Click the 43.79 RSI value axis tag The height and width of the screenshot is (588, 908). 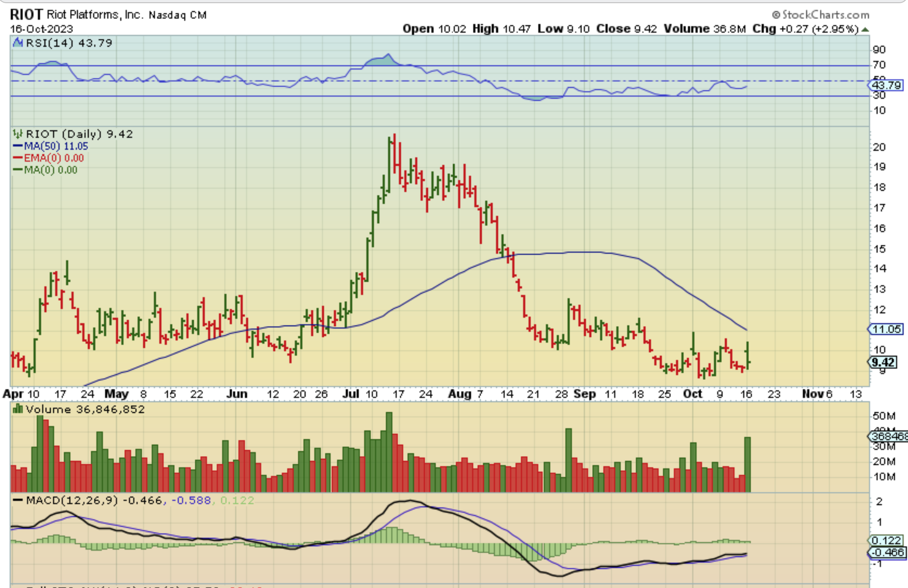[x=886, y=85]
